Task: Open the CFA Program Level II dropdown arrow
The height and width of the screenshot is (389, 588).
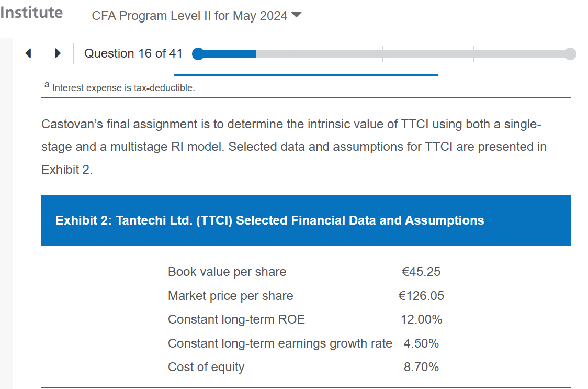Action: pos(296,15)
